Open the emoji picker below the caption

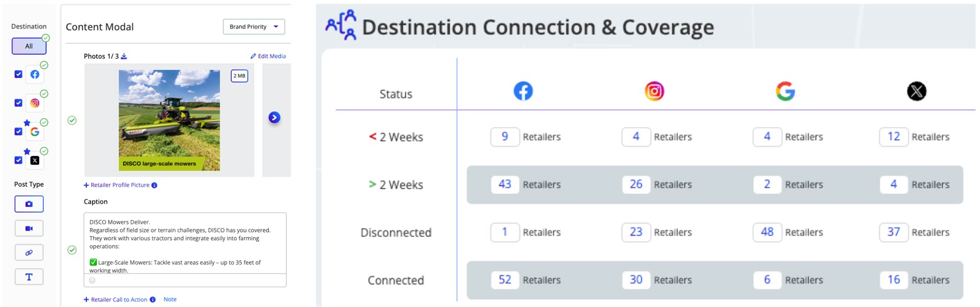pyautogui.click(x=92, y=280)
